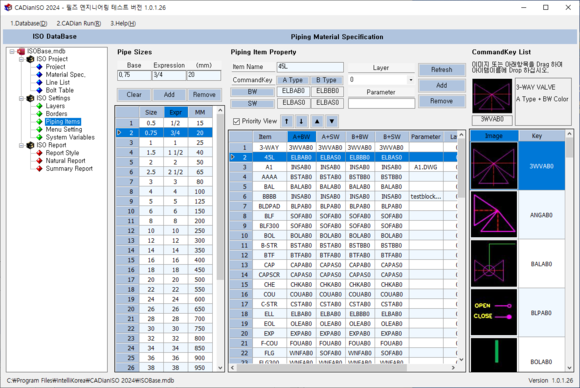Click the Material Spec. blue diamond icon
This screenshot has height=388, width=580.
40,75
